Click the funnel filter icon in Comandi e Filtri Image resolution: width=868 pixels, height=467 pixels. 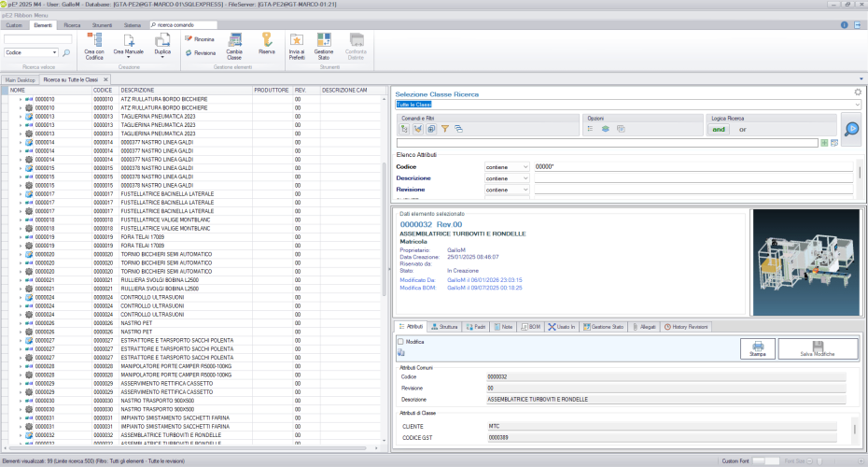445,129
